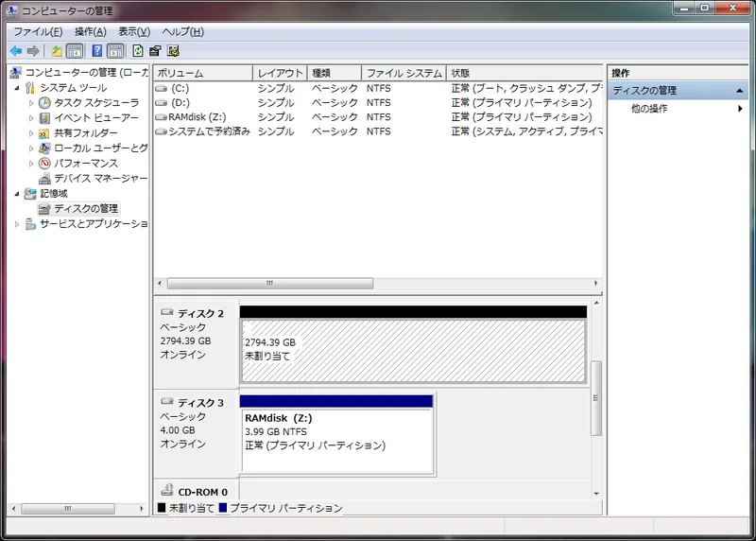Collapse the 記憶域 node
Image resolution: width=756 pixels, height=541 pixels.
click(x=17, y=194)
